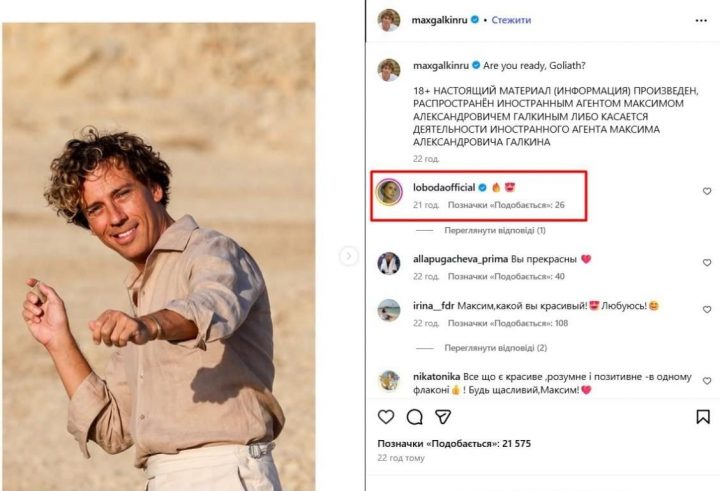View likes count 21 575
The width and height of the screenshot is (720, 491).
click(x=453, y=443)
